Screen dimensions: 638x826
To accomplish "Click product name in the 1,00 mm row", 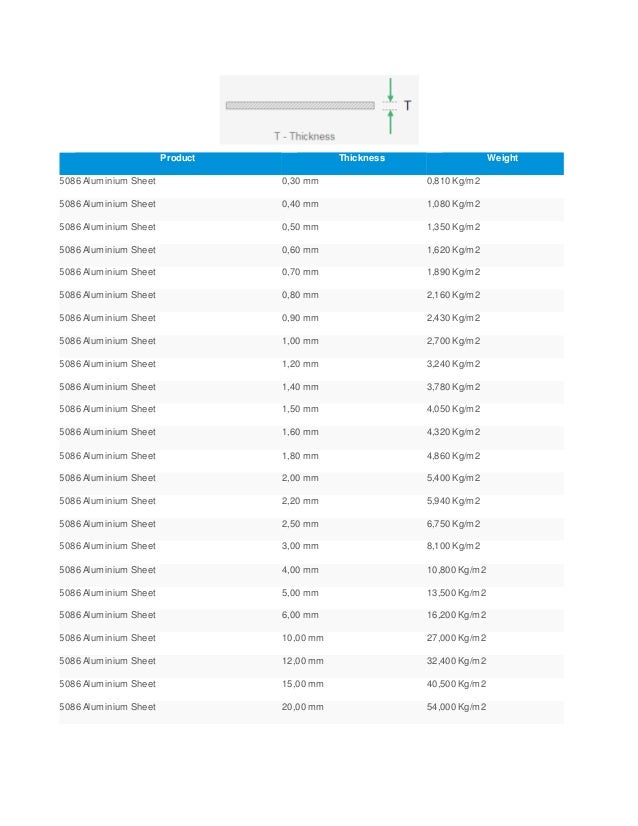I will [x=107, y=341].
